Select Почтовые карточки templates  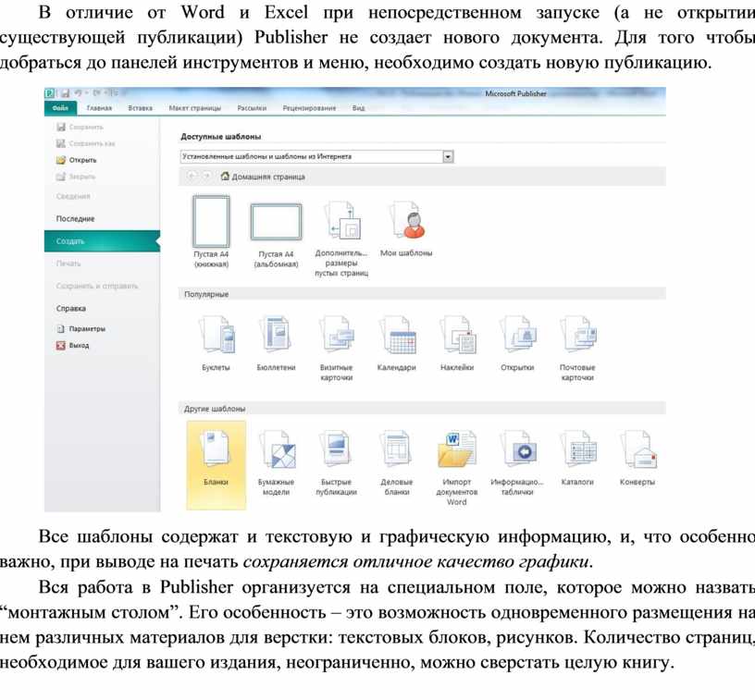pyautogui.click(x=577, y=348)
